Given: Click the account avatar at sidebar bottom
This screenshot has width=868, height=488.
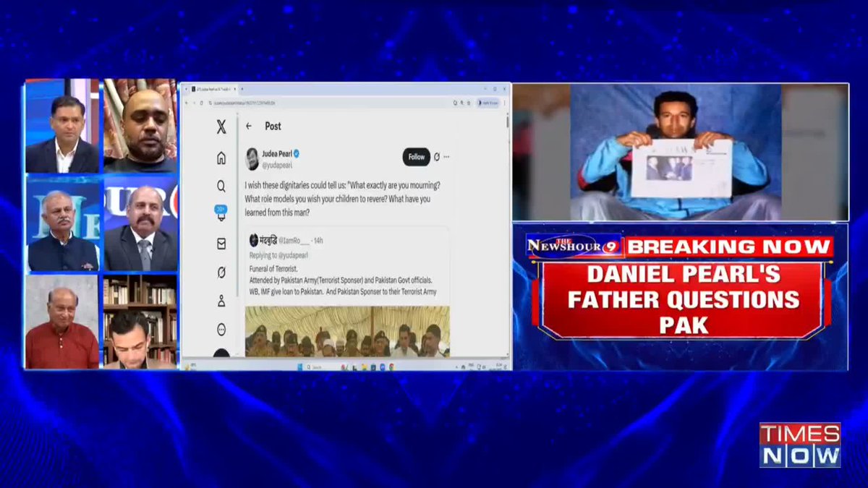Looking at the screenshot, I should coord(221,354).
